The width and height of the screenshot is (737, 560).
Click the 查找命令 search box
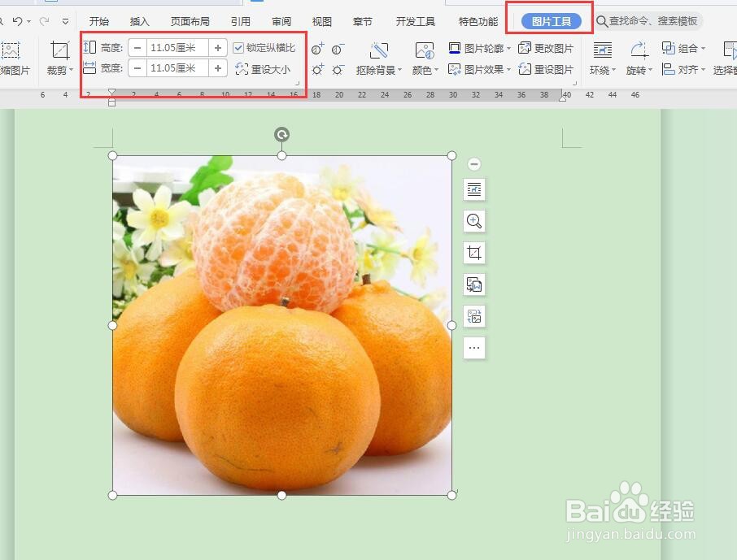pos(651,21)
